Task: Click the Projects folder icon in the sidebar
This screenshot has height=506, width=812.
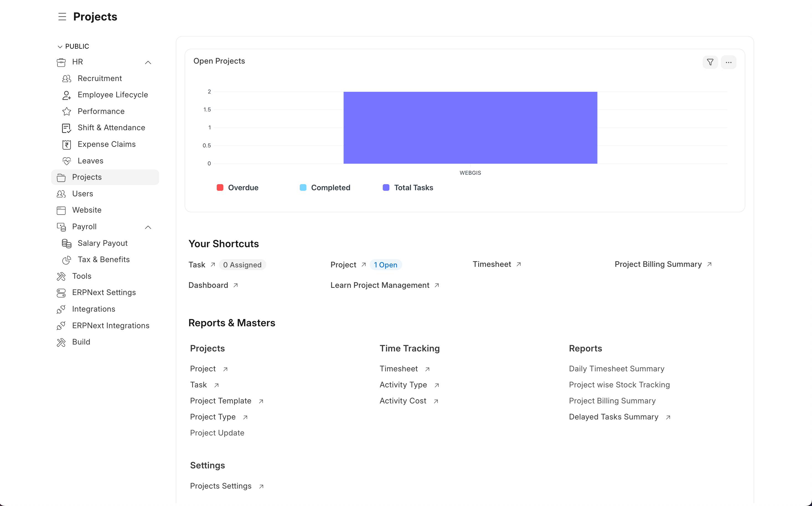Action: pyautogui.click(x=61, y=177)
